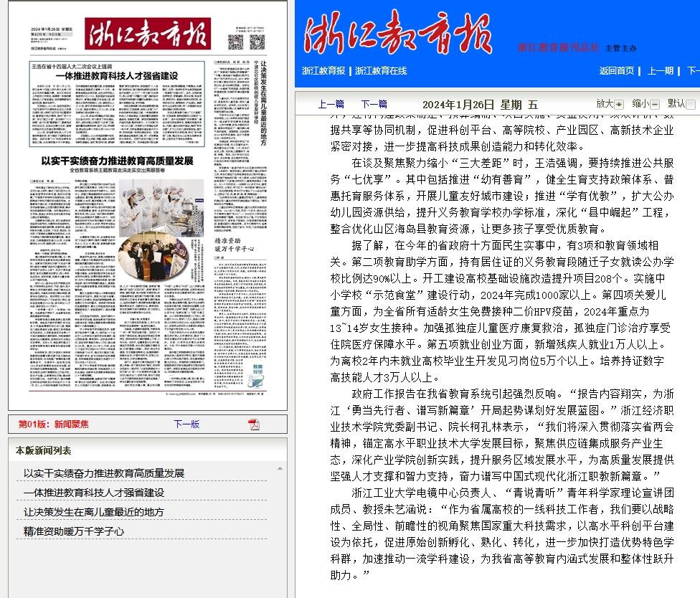Toggle the 默认 default font size checkbox

(x=691, y=105)
